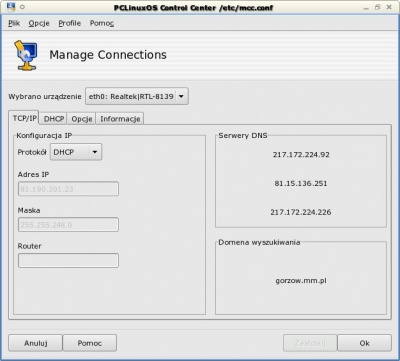400x361 pixels.
Task: Open the Opcje menu
Action: [x=39, y=23]
